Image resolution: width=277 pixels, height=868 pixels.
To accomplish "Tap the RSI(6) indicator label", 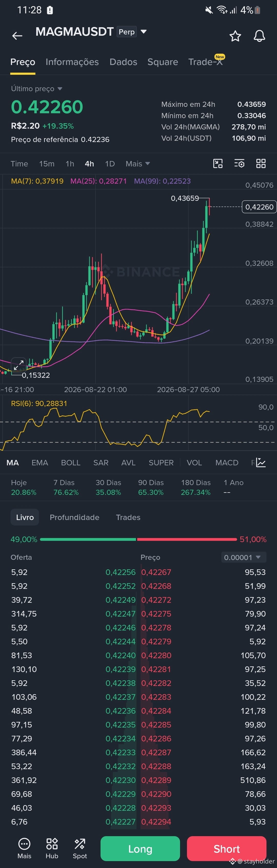I will tap(39, 403).
